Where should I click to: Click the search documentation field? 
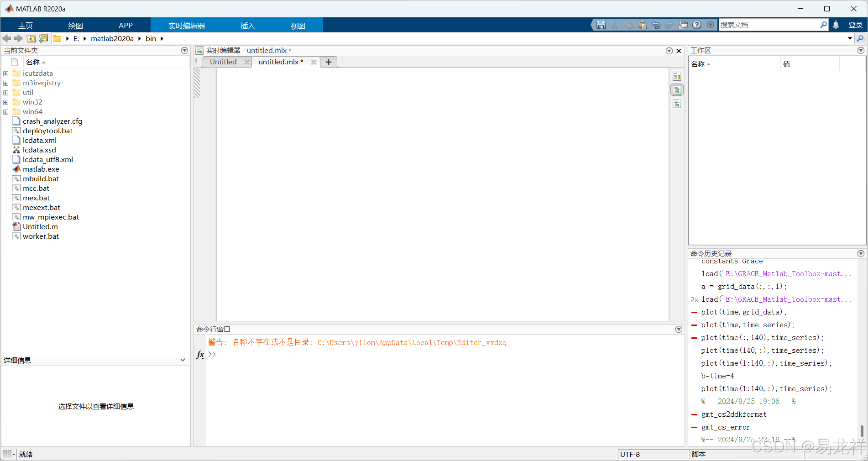pyautogui.click(x=769, y=25)
